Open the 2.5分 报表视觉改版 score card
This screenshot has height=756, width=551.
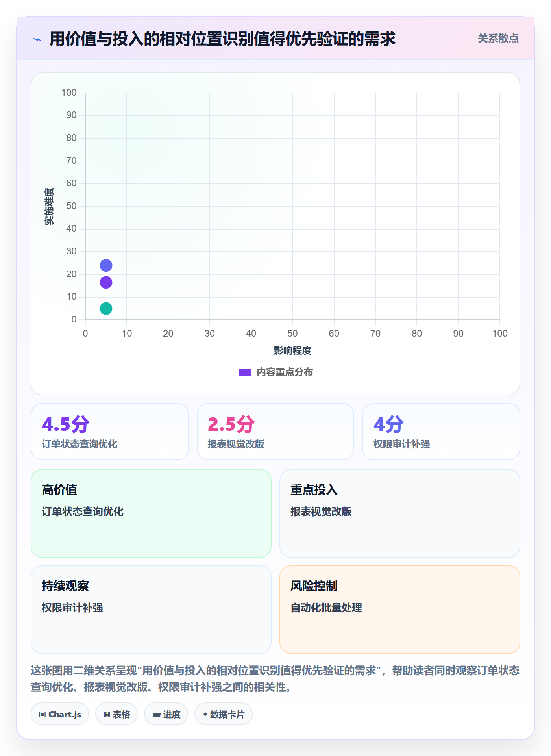tap(275, 432)
